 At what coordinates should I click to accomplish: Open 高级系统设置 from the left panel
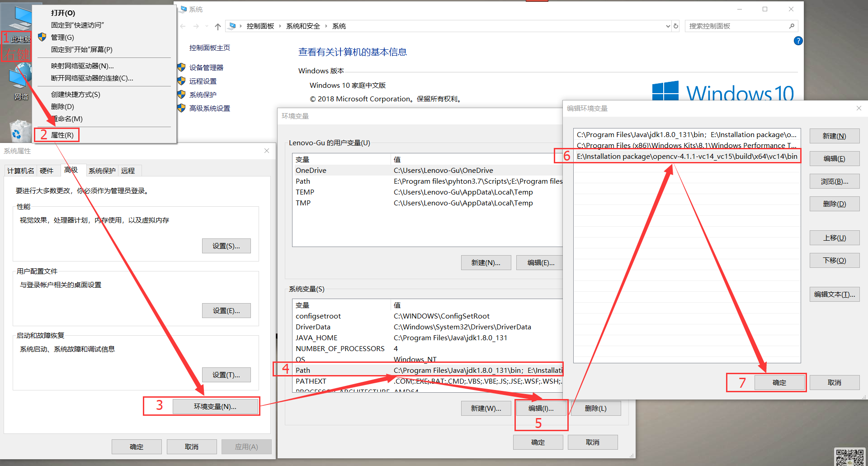209,108
